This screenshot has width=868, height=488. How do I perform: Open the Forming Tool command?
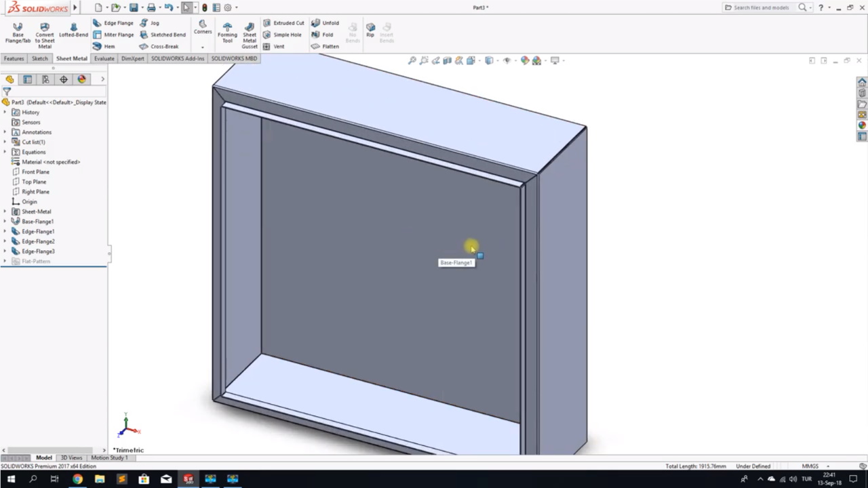pos(227,33)
